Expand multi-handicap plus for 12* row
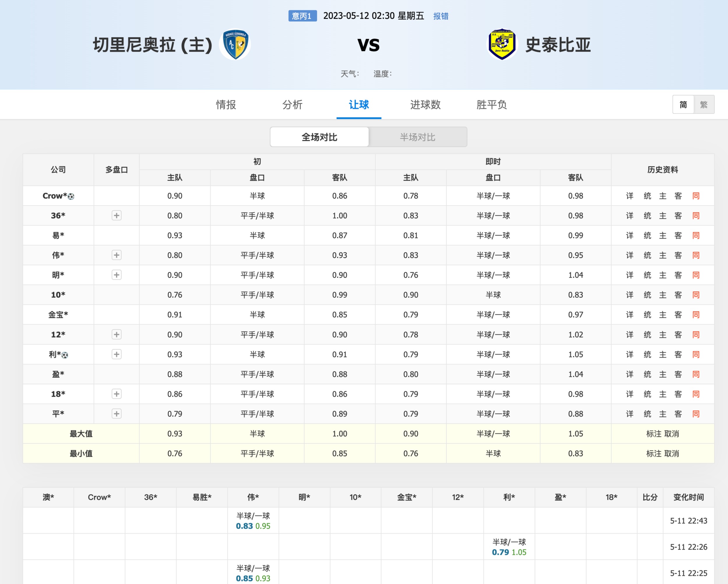Viewport: 728px width, 584px height. [117, 335]
